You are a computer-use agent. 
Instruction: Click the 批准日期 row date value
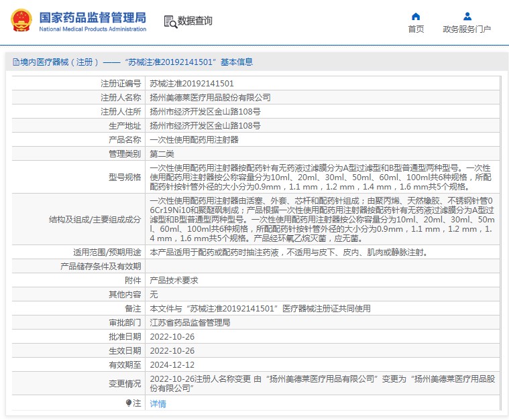point(172,337)
